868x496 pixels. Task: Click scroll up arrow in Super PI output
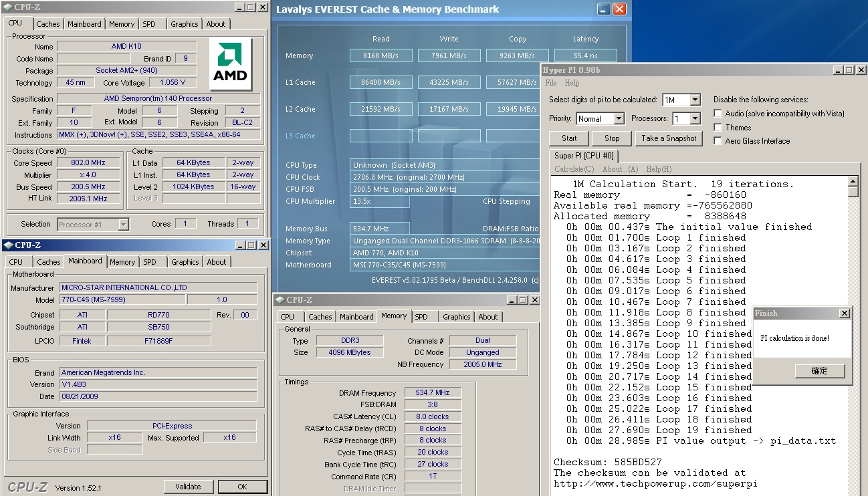point(853,181)
